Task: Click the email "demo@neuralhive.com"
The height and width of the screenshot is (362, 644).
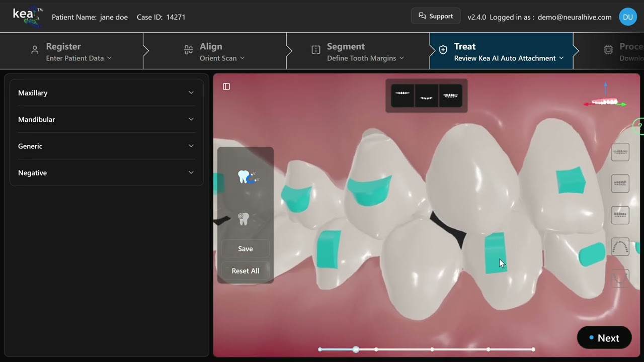Action: (x=575, y=17)
